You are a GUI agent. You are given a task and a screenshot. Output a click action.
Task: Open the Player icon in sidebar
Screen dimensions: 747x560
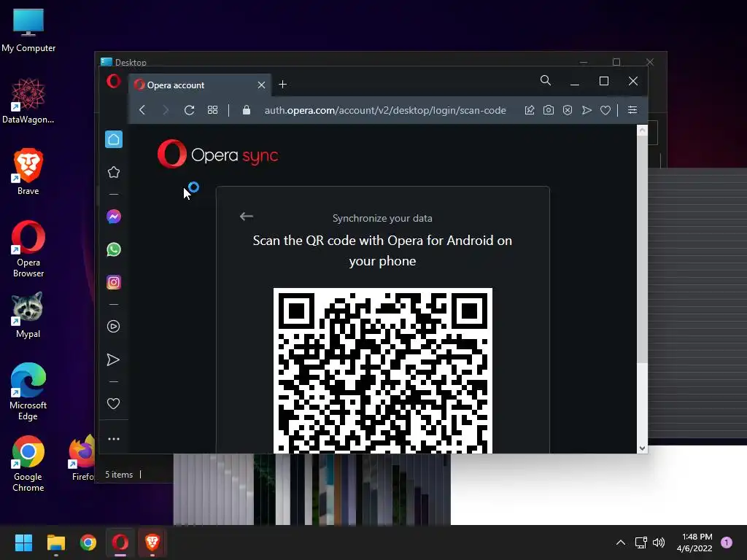pos(113,326)
